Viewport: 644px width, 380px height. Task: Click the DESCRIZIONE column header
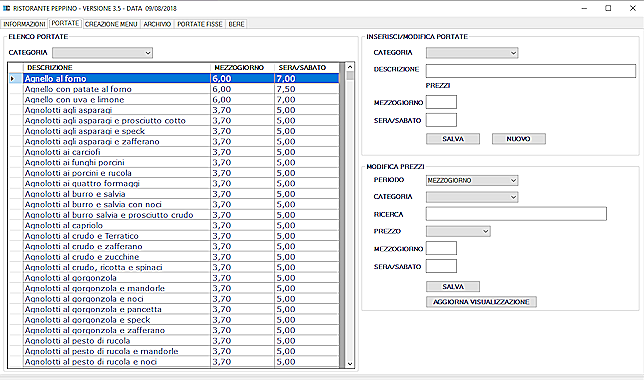(x=117, y=68)
